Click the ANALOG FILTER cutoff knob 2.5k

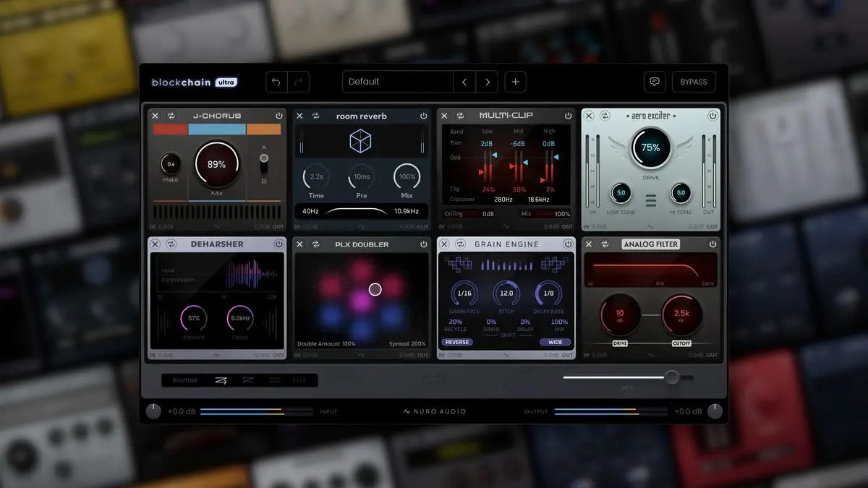point(681,315)
